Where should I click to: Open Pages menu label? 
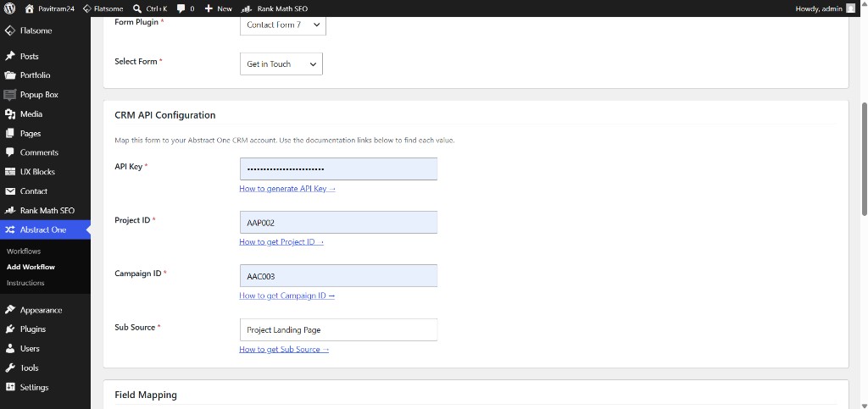point(31,133)
